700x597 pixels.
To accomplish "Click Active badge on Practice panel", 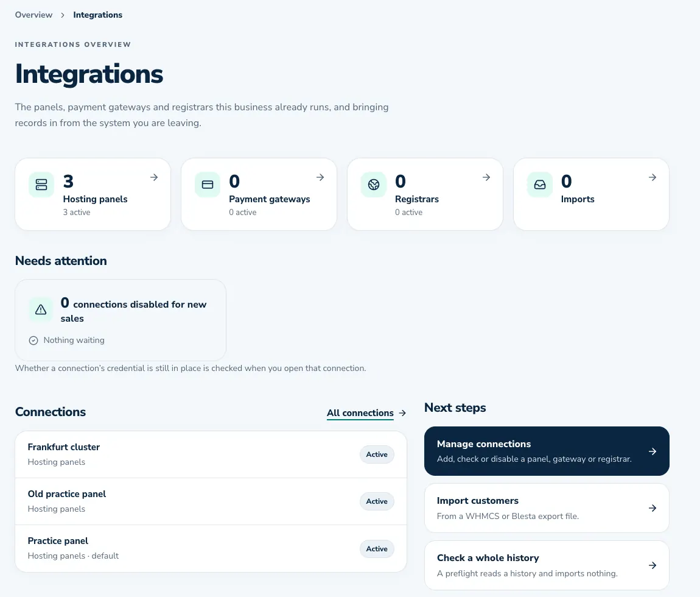I will pos(377,549).
